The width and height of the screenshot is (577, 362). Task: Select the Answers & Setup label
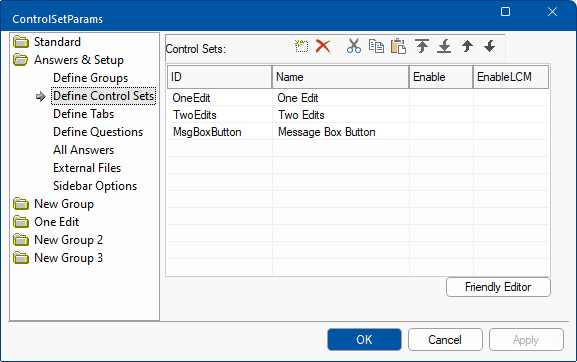point(79,60)
